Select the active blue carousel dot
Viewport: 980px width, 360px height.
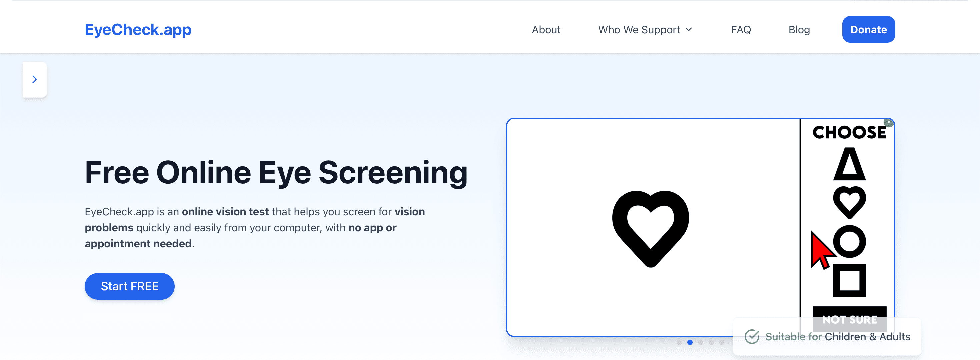pos(690,343)
